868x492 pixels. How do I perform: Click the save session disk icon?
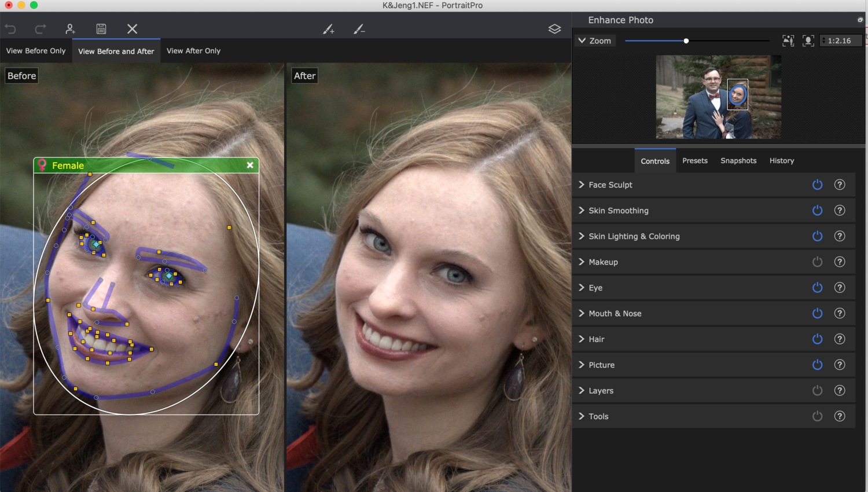101,28
